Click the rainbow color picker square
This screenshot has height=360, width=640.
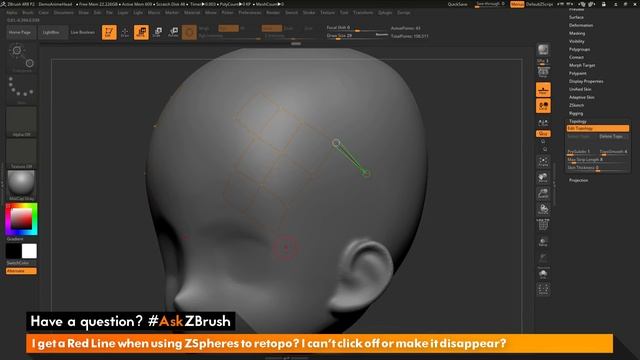[21, 219]
